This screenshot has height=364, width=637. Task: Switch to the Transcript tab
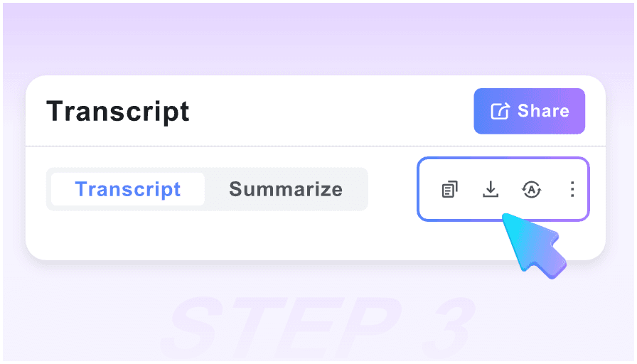[128, 189]
